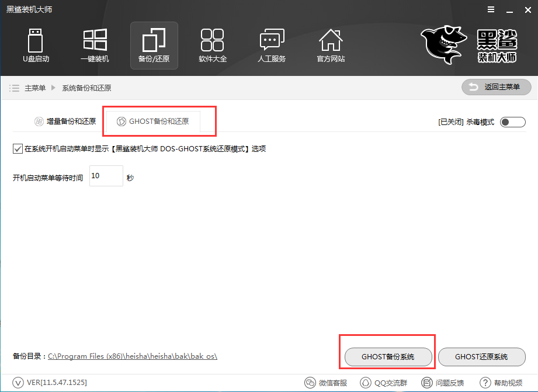The image size is (538, 392).
Task: Click the list icon beside 主菜单
Action: click(14, 88)
